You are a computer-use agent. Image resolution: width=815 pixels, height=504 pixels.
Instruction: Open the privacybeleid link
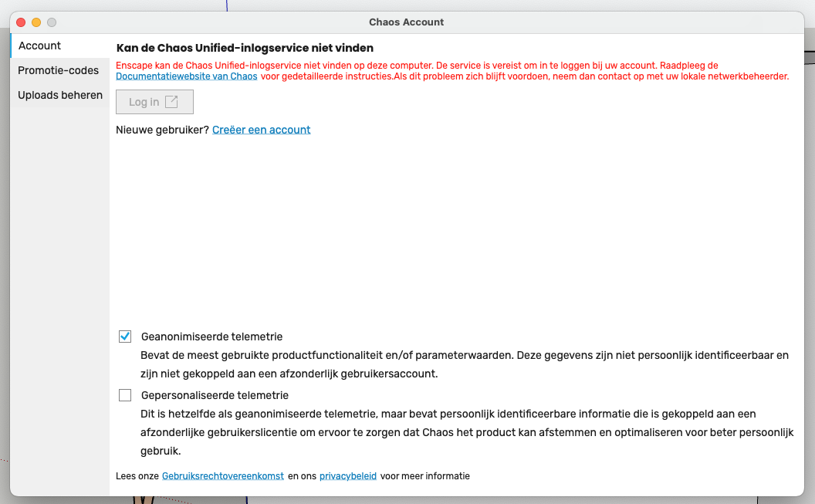coord(348,476)
